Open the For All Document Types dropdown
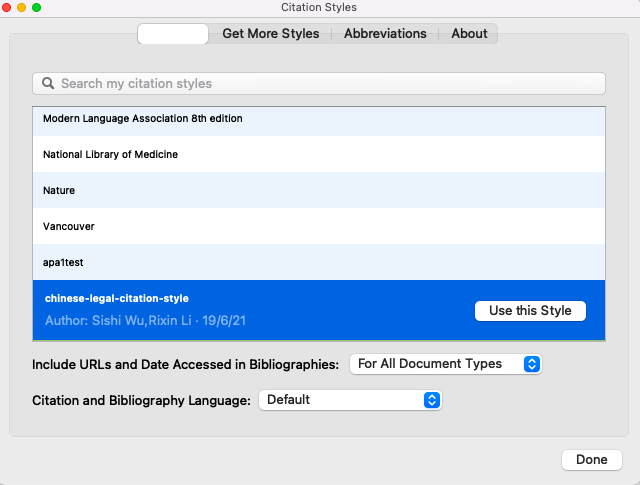This screenshot has height=485, width=640. [445, 364]
